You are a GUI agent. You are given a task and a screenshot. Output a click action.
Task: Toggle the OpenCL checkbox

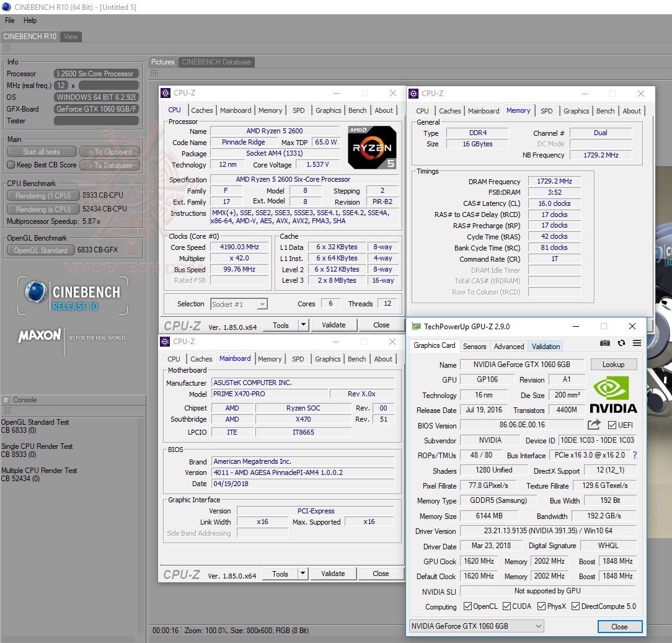467,606
